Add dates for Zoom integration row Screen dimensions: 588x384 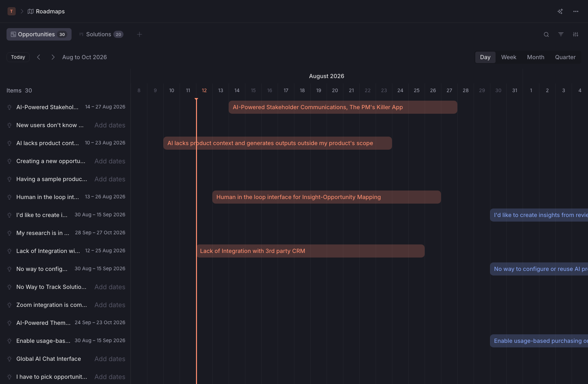click(110, 305)
